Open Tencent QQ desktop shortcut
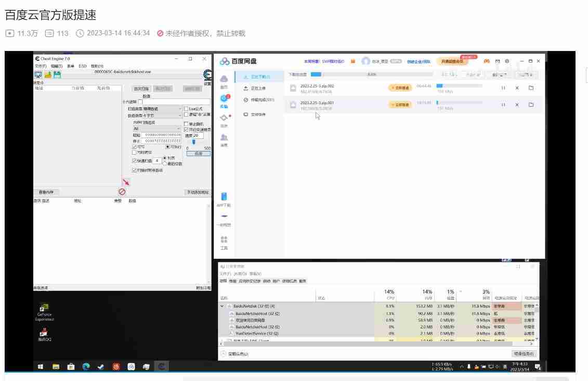Viewport: 588px width, 381px height. (x=44, y=334)
